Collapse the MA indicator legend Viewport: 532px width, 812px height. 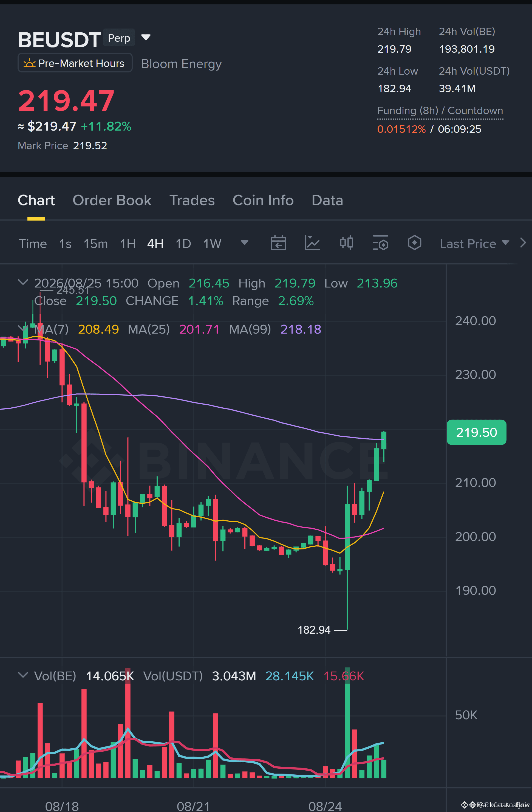pos(23,328)
